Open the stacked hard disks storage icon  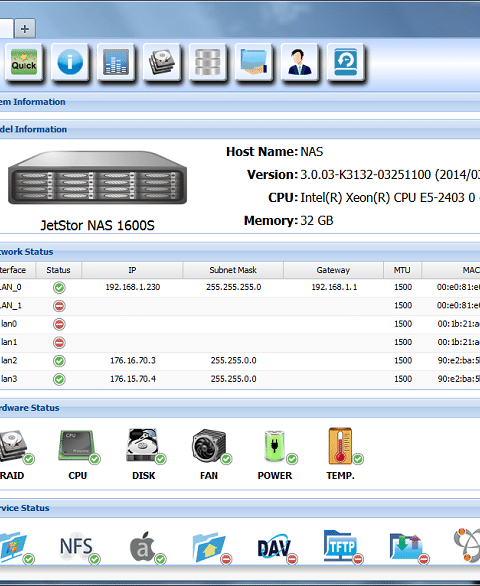pyautogui.click(x=162, y=62)
